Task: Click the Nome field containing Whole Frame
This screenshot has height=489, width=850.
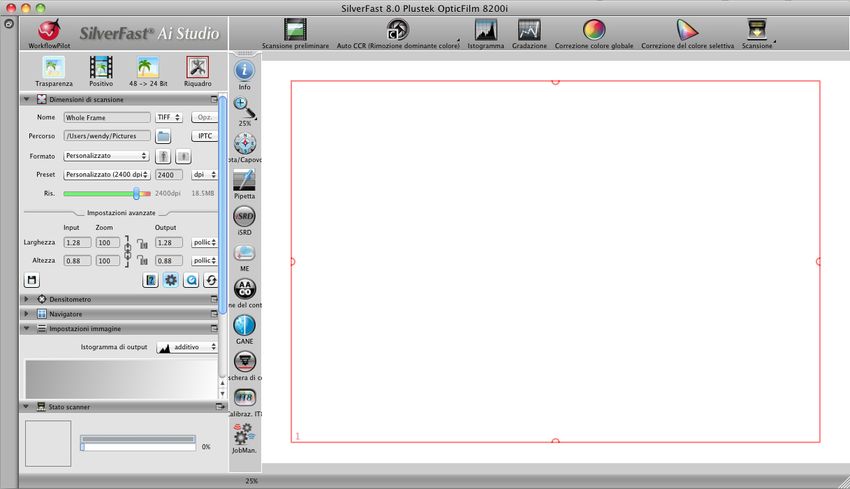Action: [x=106, y=117]
